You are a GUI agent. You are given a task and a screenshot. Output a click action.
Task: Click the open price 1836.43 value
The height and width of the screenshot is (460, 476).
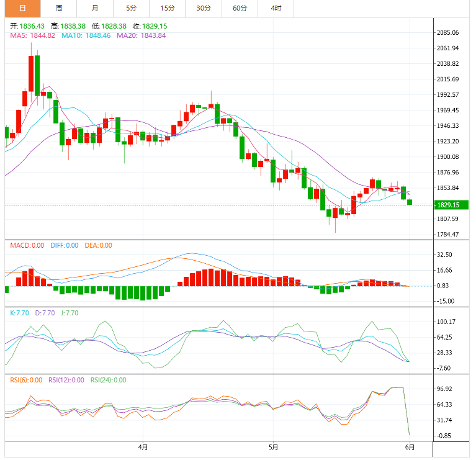coord(32,26)
